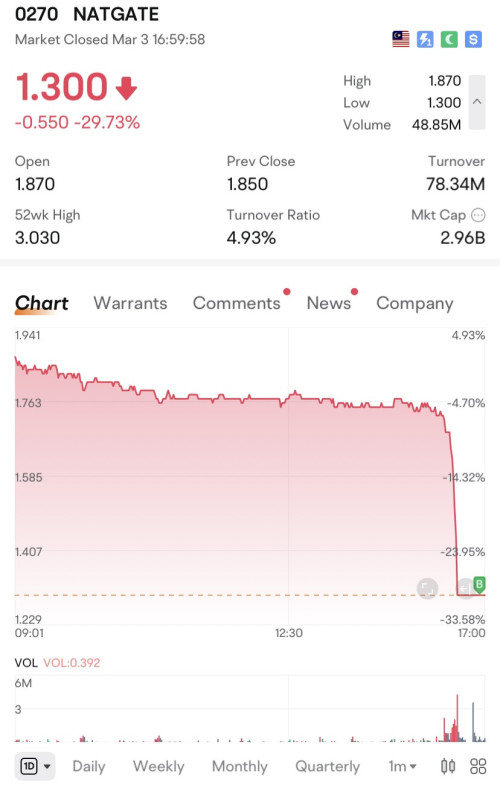This screenshot has height=791, width=500.
Task: Tap the blue lightning bolt icon
Action: point(425,39)
